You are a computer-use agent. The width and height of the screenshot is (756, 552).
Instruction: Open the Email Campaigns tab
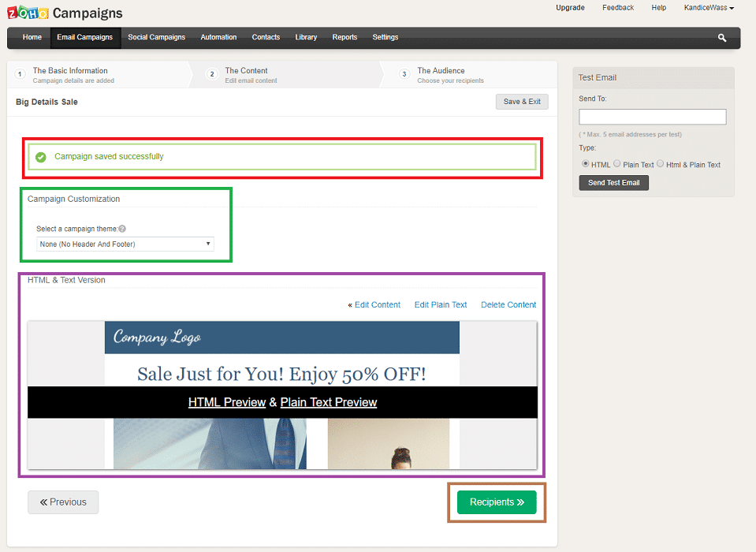click(85, 37)
